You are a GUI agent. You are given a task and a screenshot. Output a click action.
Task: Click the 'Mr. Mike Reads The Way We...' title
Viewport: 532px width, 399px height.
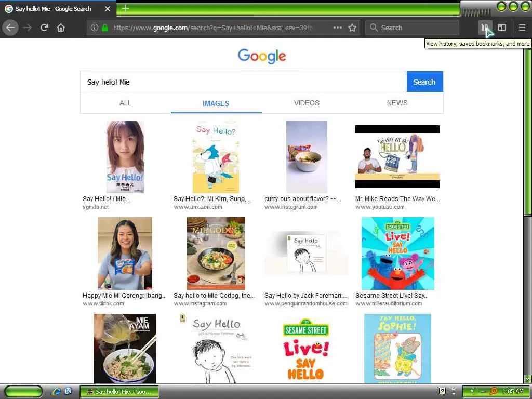(x=397, y=199)
